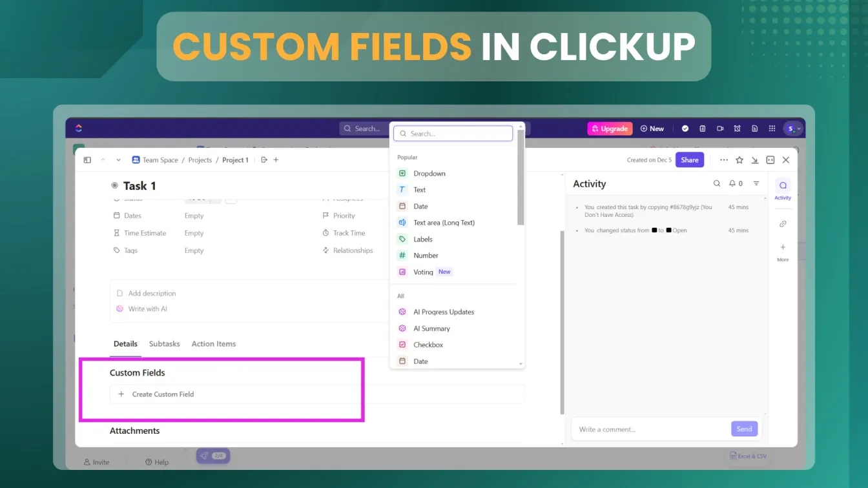Screen dimensions: 868x488
Task: Open the My Tasks checkmark icon in top bar
Action: 685,128
